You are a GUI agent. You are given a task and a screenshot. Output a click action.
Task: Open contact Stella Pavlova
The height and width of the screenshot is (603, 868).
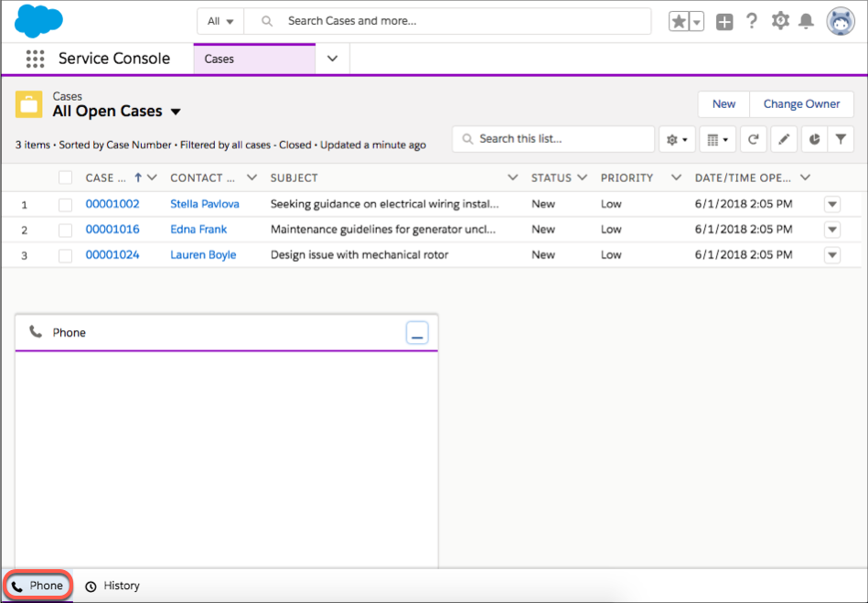point(205,204)
